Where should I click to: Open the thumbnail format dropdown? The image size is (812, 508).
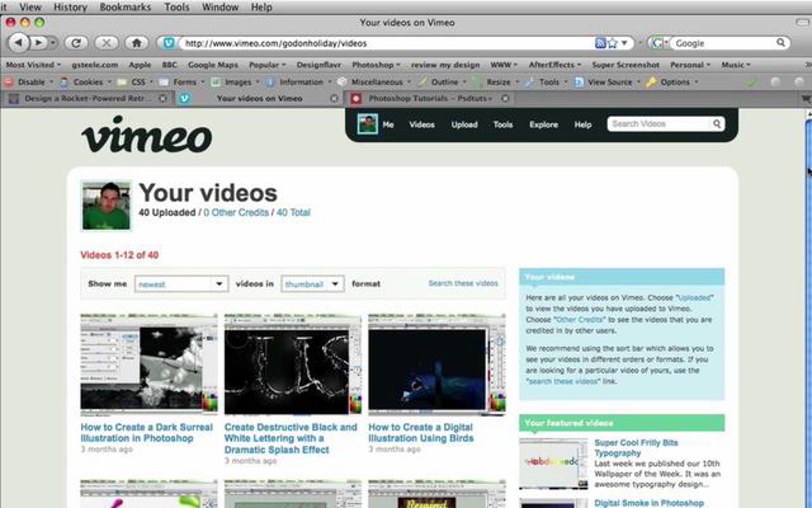(313, 284)
